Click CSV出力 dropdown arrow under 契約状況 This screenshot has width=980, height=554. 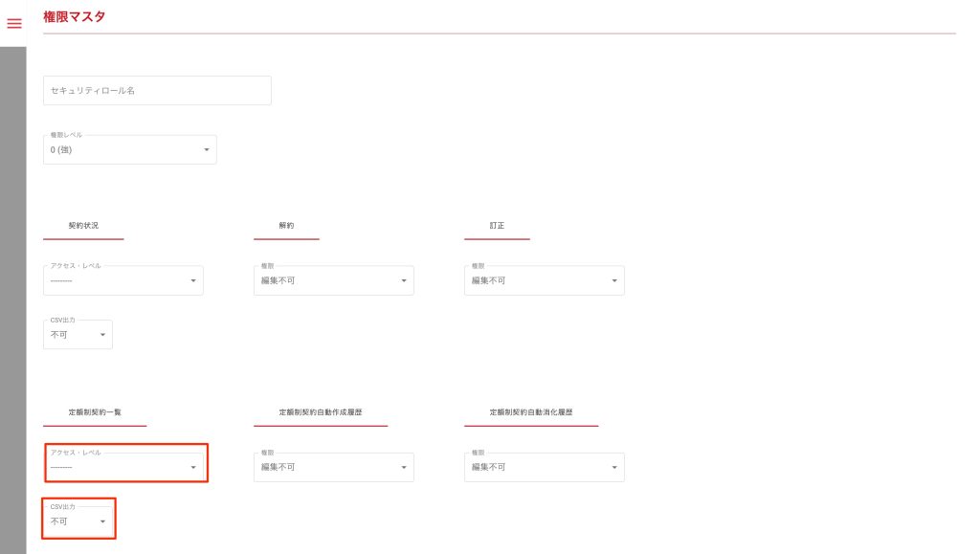(x=102, y=335)
